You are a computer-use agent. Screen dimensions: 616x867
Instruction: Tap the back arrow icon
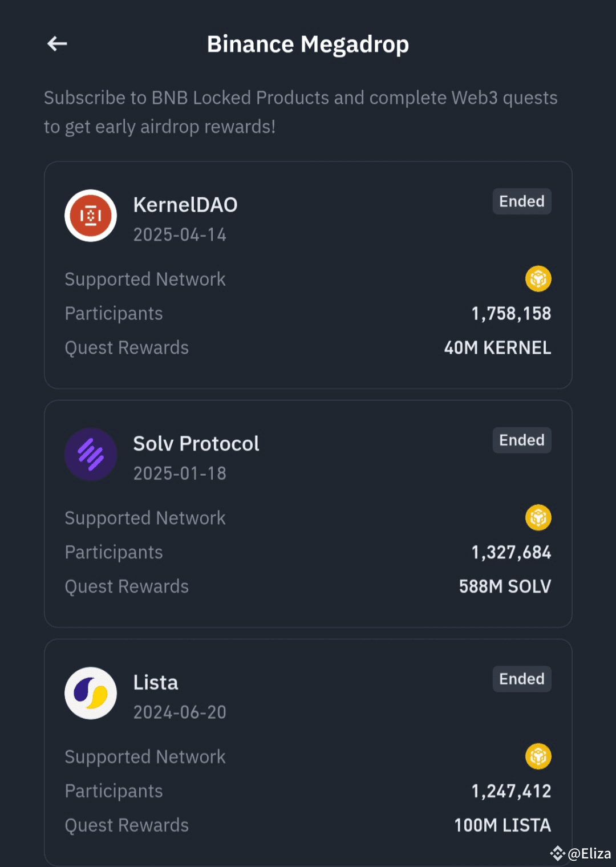click(x=57, y=43)
